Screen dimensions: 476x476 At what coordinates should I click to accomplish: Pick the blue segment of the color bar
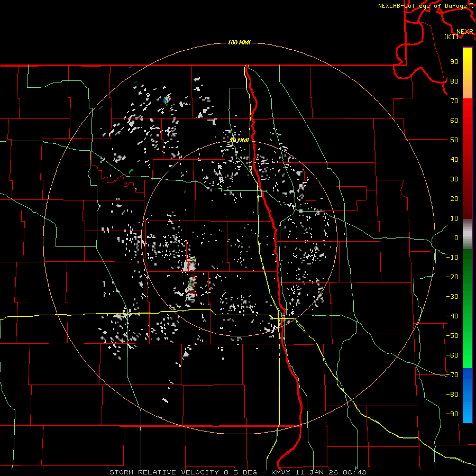(467, 396)
